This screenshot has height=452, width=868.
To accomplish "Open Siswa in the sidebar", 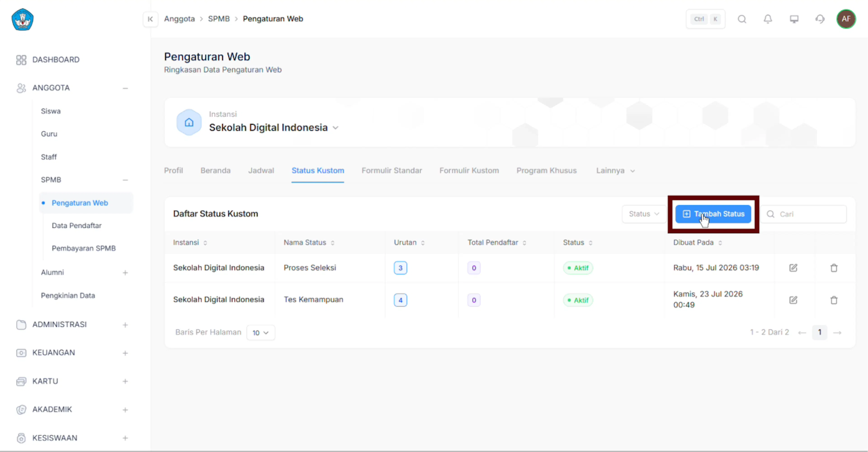I will tap(51, 111).
